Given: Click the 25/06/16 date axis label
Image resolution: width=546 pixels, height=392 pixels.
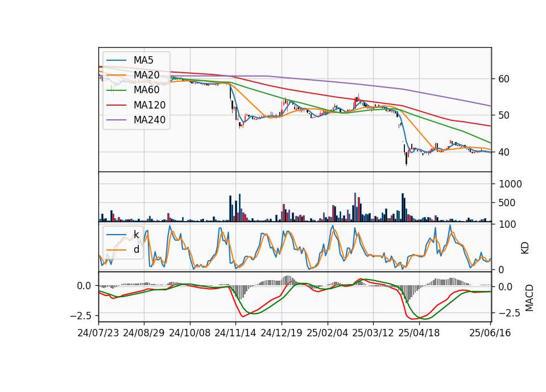Looking at the screenshot, I should pos(490,333).
